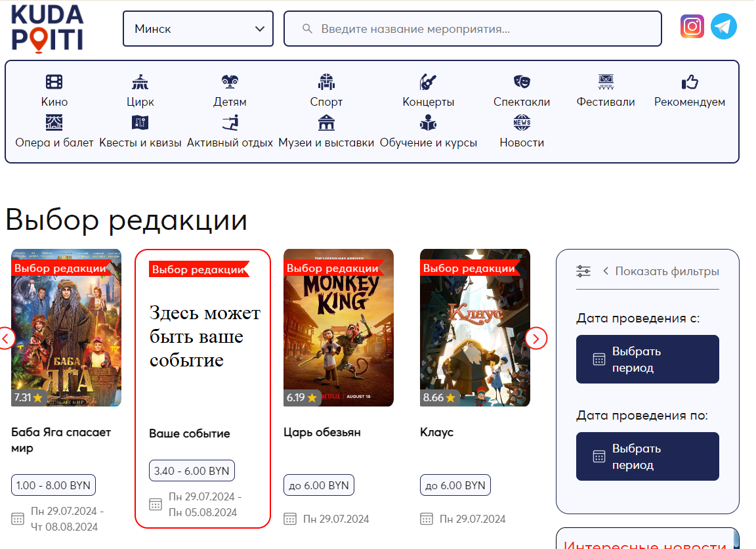Click the Интересные новости heading
756x549 pixels.
tap(645, 544)
